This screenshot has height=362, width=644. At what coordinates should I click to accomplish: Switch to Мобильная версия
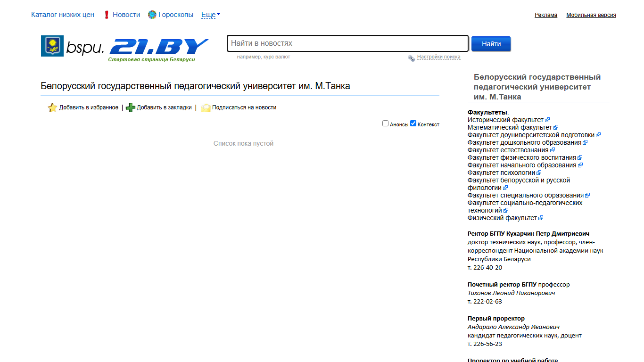point(591,15)
